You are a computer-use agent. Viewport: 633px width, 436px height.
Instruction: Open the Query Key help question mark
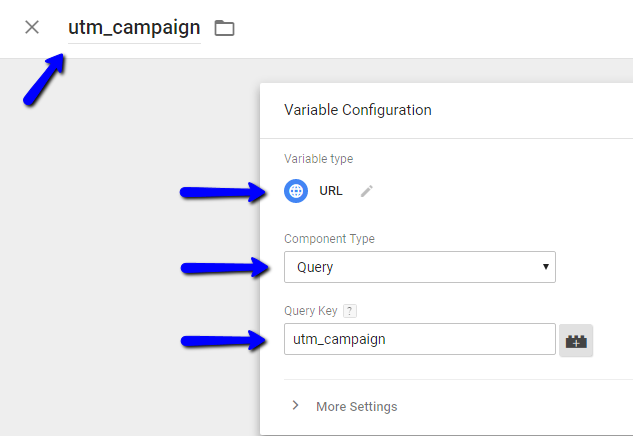(349, 312)
